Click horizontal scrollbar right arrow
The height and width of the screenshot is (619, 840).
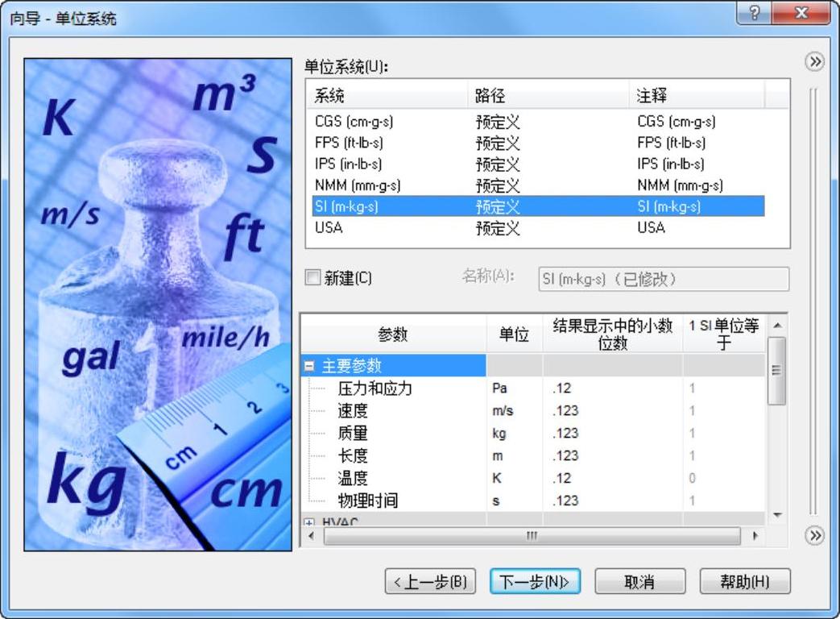pyautogui.click(x=756, y=535)
